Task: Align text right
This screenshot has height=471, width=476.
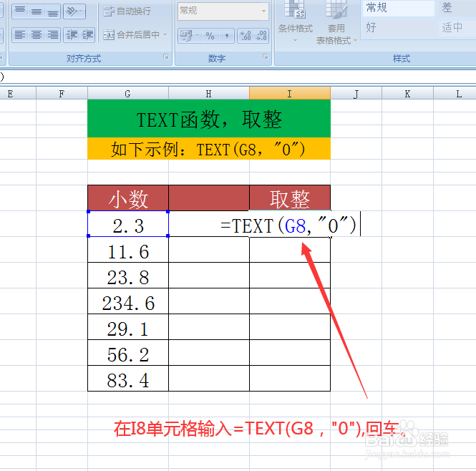Action: [x=53, y=35]
